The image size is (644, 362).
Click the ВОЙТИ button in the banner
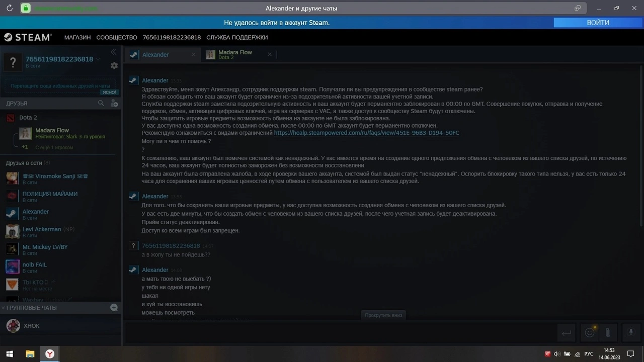598,23
